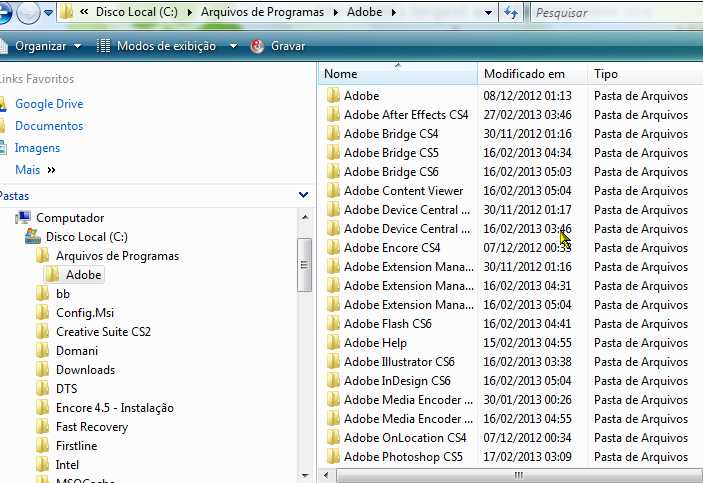Select Config.Msi folder in tree
This screenshot has width=703, height=483.
85,313
